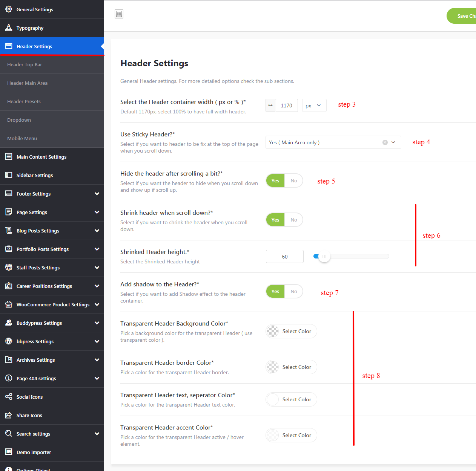The height and width of the screenshot is (471, 476).
Task: Click the Demo Importer icon
Action: tap(9, 452)
